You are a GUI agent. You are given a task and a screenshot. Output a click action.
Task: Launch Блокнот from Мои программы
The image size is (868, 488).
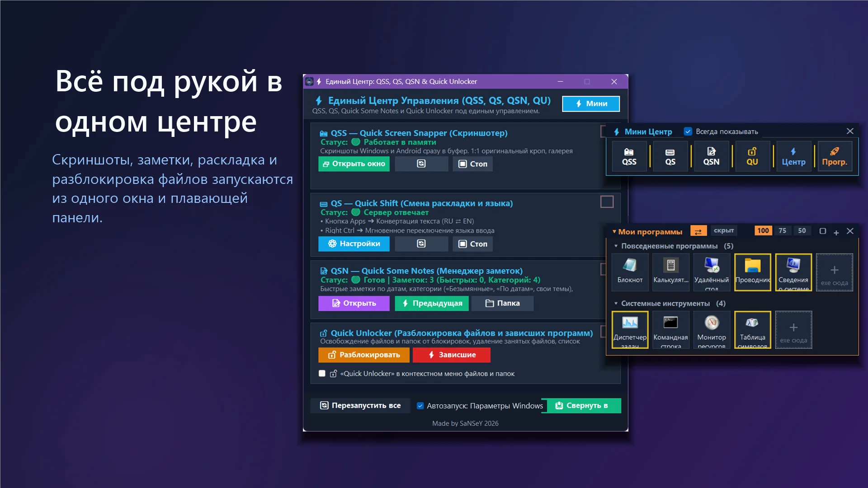click(x=630, y=272)
